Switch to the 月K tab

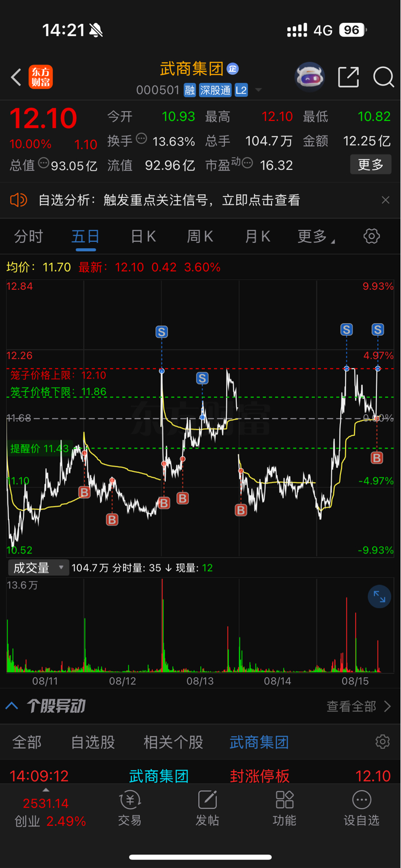(258, 237)
